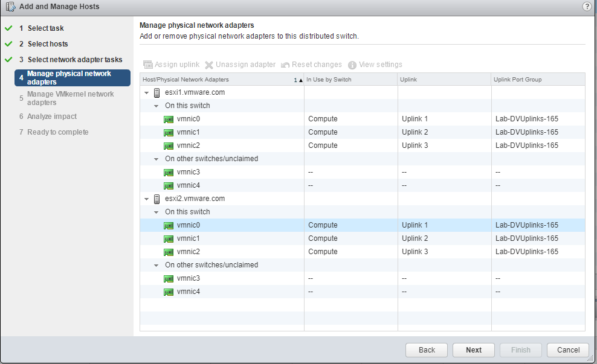Click the View settings info icon

(x=352, y=65)
